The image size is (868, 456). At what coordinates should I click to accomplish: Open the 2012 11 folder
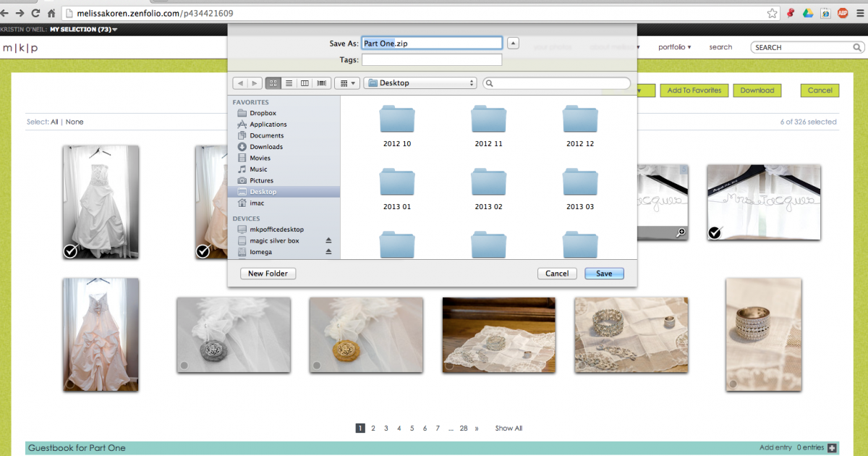coord(488,126)
